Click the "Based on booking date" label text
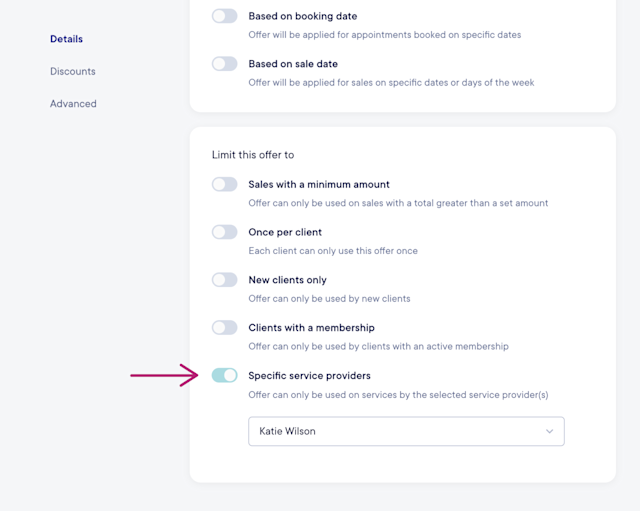This screenshot has width=640, height=511. (303, 16)
